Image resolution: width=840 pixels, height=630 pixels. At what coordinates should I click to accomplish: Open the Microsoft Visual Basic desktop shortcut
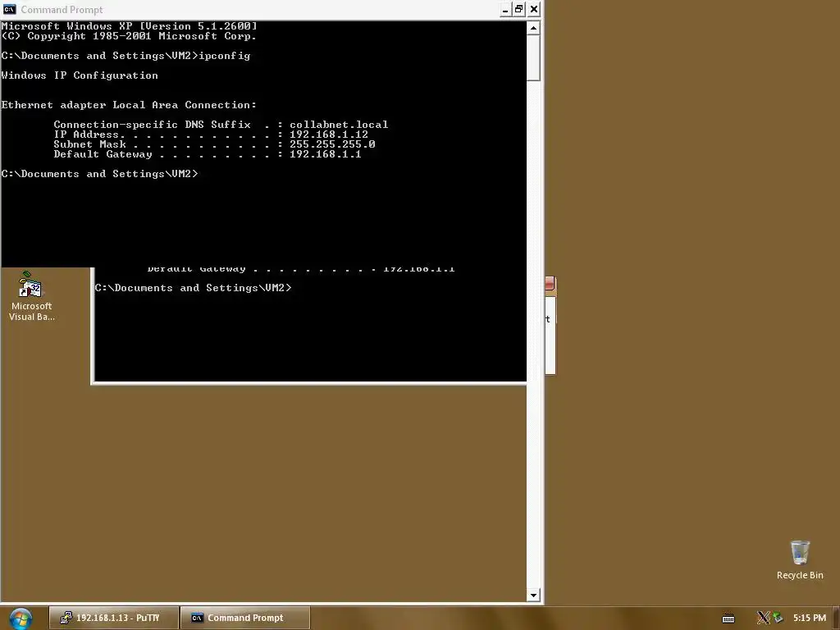click(31, 296)
